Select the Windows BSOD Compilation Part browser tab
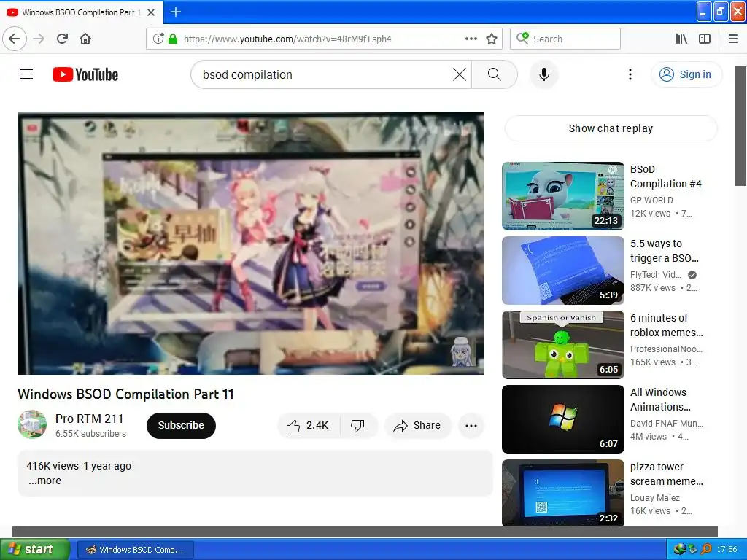Viewport: 747px width, 560px height. click(x=81, y=12)
